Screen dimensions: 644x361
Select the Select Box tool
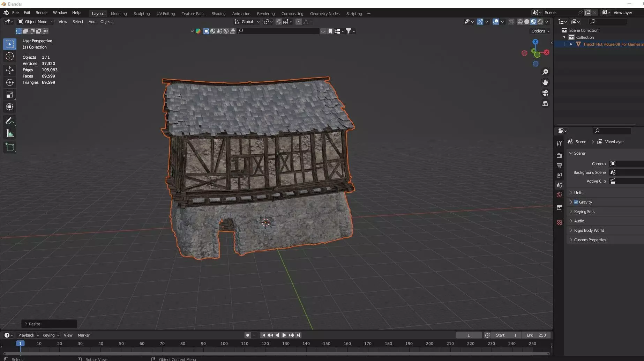pos(10,44)
